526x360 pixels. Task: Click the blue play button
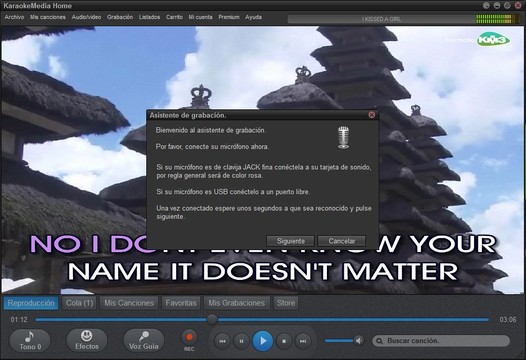point(263,341)
